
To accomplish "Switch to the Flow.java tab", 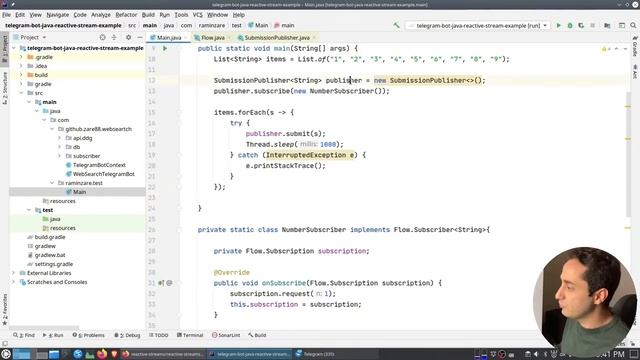I will tap(212, 38).
